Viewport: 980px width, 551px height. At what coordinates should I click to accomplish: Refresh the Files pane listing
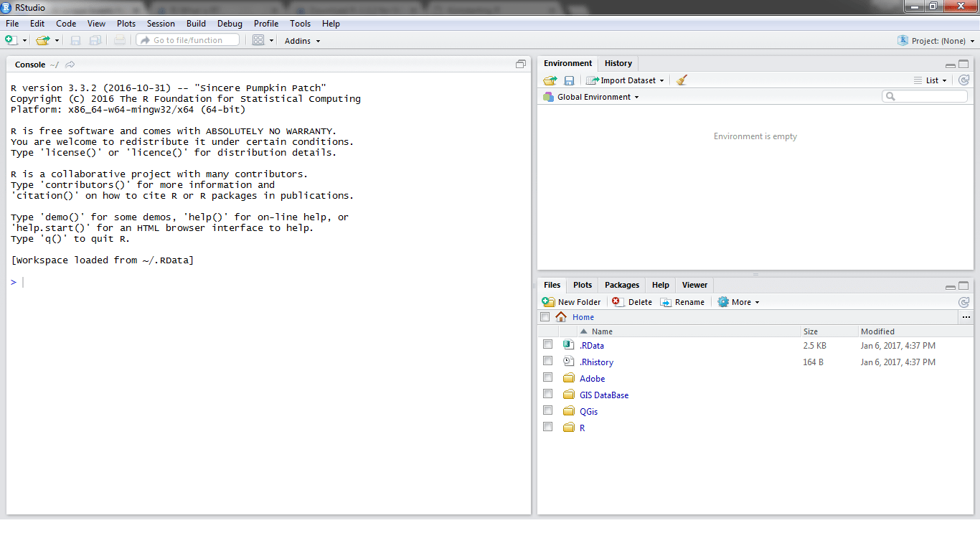pyautogui.click(x=963, y=302)
